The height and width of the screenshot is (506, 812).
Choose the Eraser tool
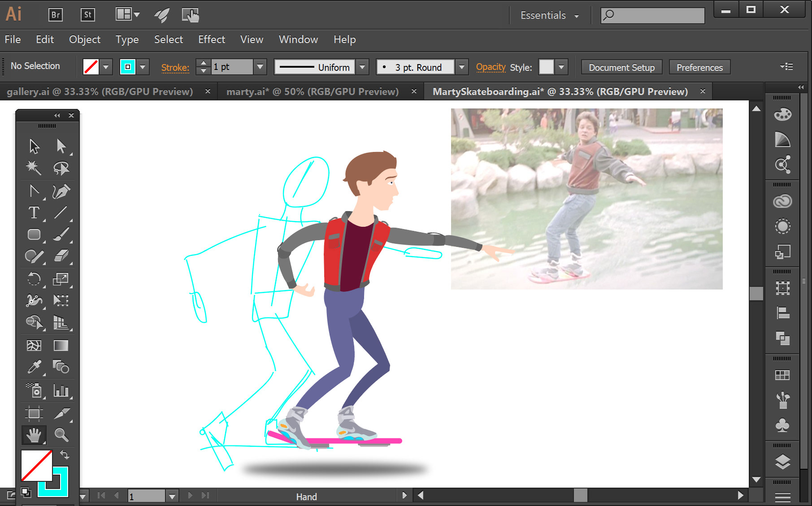(61, 256)
